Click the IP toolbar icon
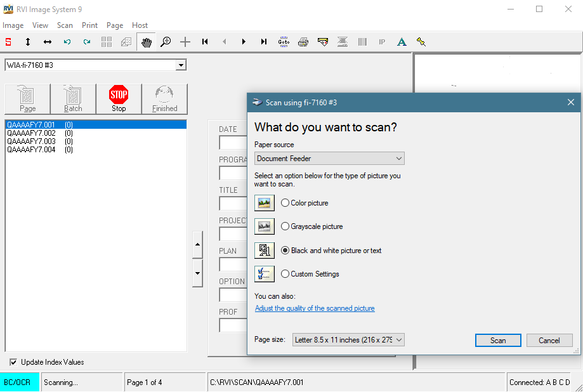 (x=382, y=42)
